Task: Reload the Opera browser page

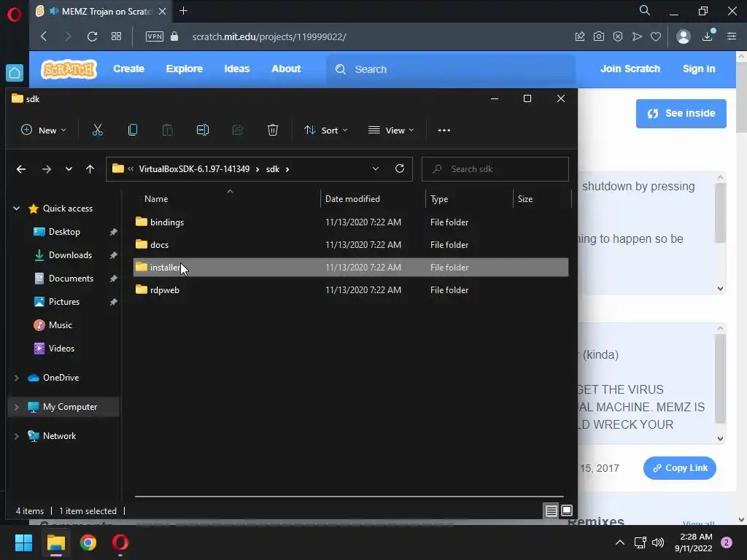Action: pyautogui.click(x=92, y=36)
